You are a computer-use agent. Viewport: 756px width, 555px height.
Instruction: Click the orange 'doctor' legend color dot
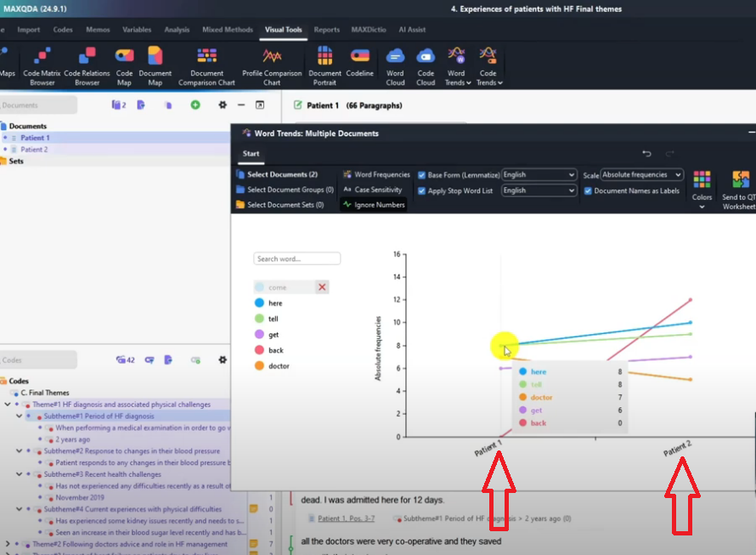coord(259,365)
